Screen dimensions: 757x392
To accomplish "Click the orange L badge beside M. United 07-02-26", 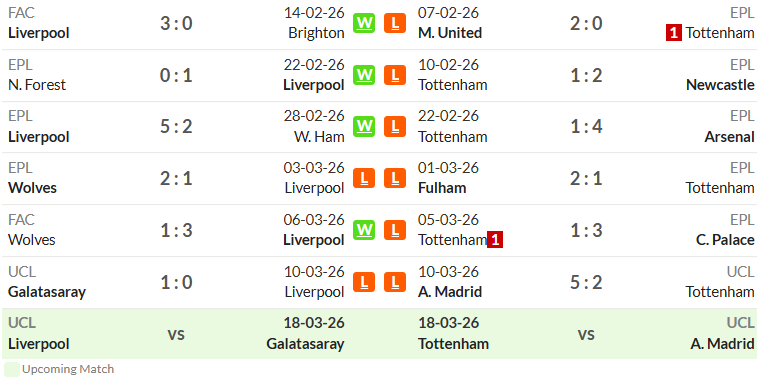I will coord(395,23).
